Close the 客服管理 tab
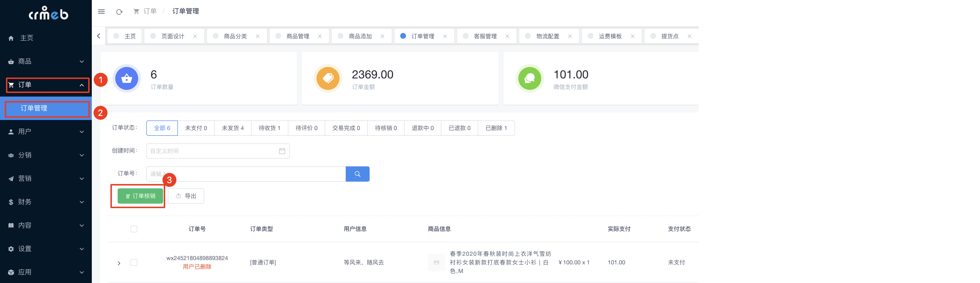 click(508, 36)
